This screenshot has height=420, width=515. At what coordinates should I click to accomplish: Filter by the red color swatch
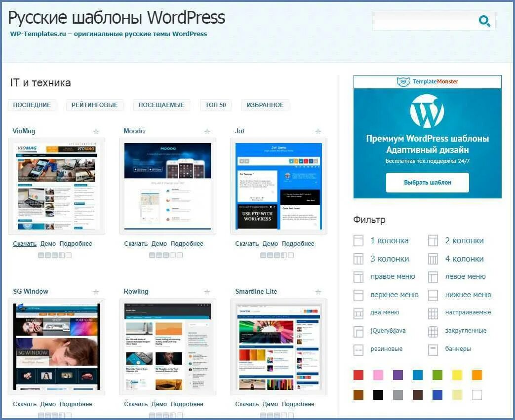[358, 375]
